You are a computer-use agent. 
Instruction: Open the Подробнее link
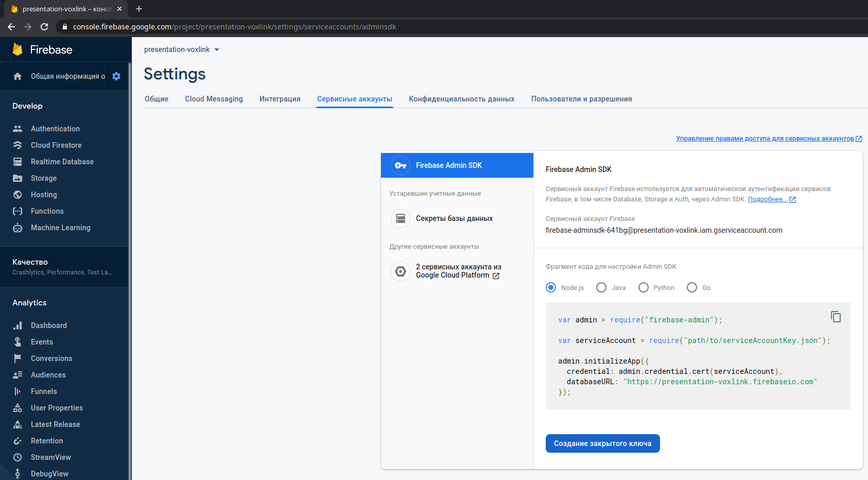(x=767, y=199)
